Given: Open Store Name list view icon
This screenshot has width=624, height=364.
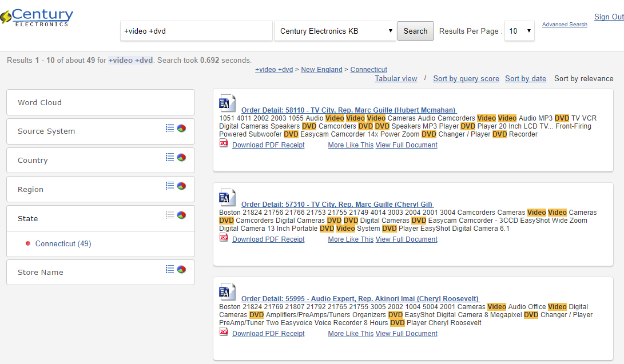Looking at the screenshot, I should click(x=170, y=269).
